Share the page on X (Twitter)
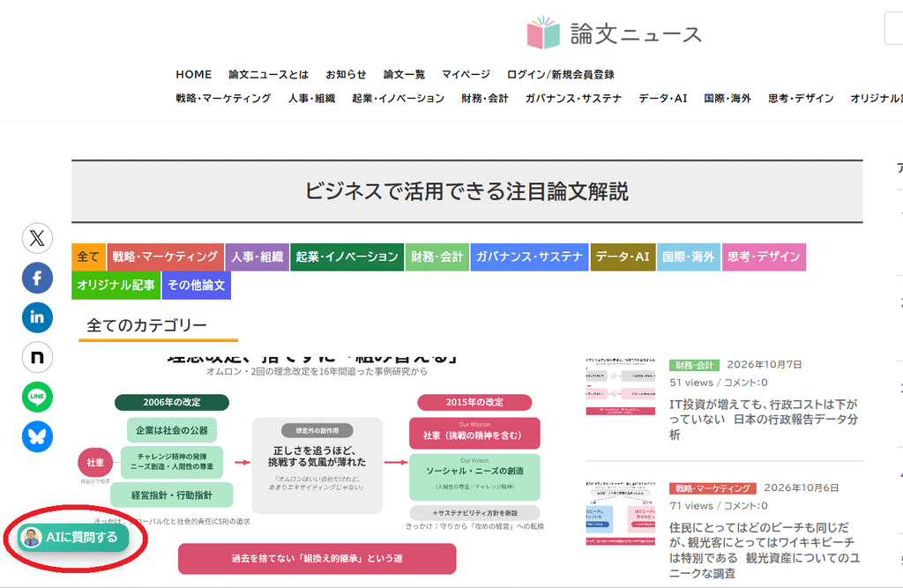This screenshot has width=903, height=588. [37, 238]
